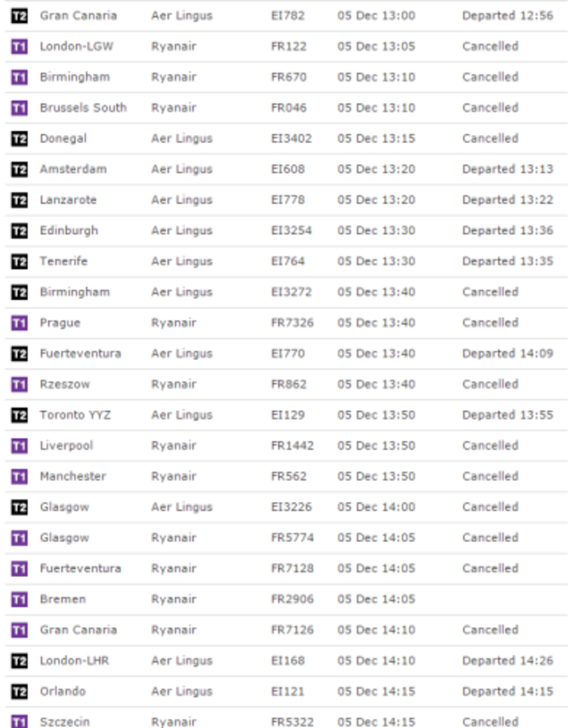Click the T1 icon next to Bremen
The height and width of the screenshot is (728, 581).
[x=19, y=599]
